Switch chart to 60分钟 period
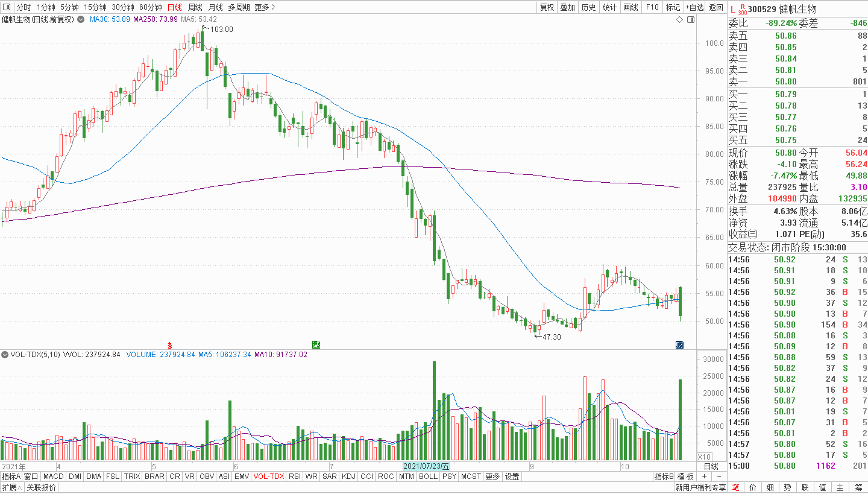This screenshot has height=494, width=868. (151, 7)
